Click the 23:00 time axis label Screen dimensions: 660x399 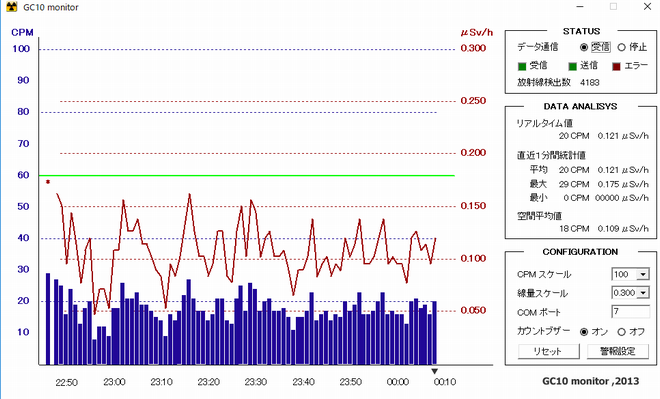tap(114, 382)
